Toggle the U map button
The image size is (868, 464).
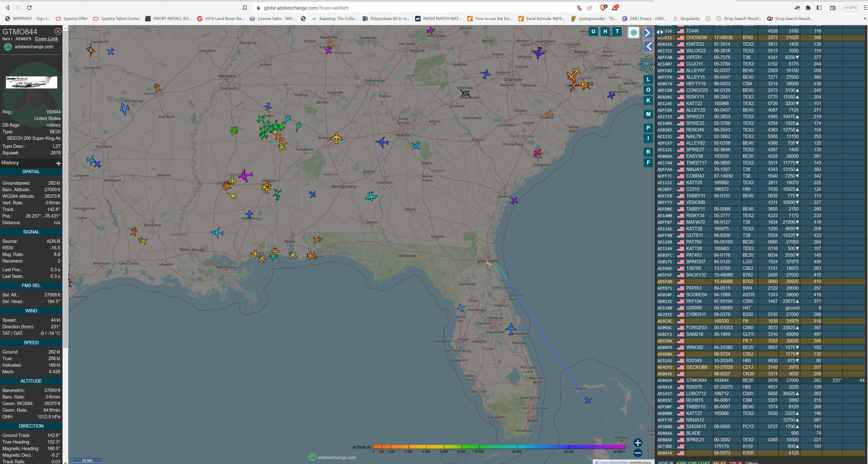pos(593,31)
